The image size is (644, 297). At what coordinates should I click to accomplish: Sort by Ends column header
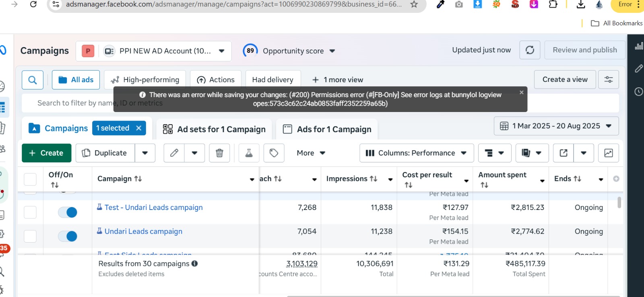tap(568, 179)
